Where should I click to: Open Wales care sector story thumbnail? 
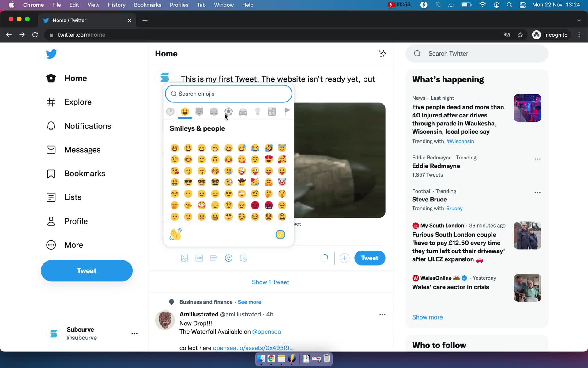527,288
